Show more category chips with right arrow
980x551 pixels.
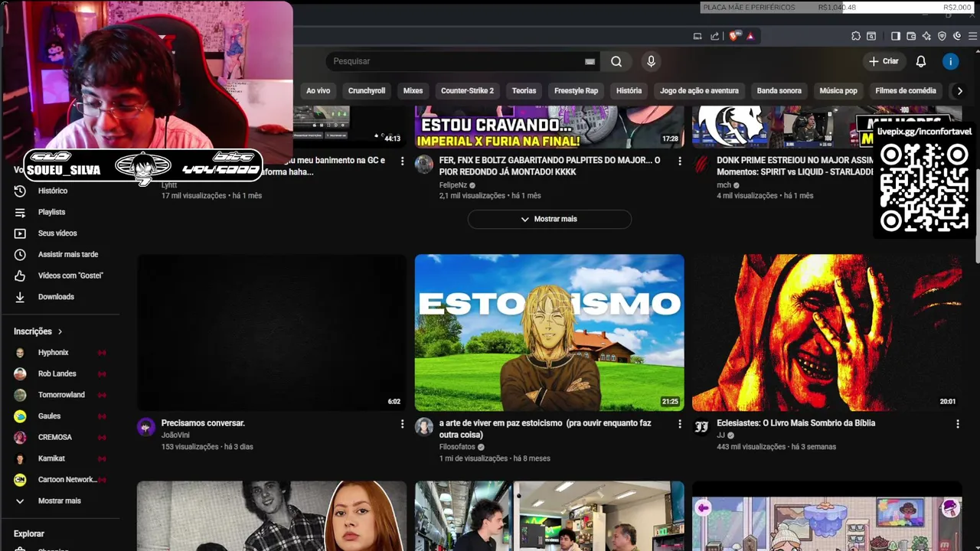click(959, 90)
